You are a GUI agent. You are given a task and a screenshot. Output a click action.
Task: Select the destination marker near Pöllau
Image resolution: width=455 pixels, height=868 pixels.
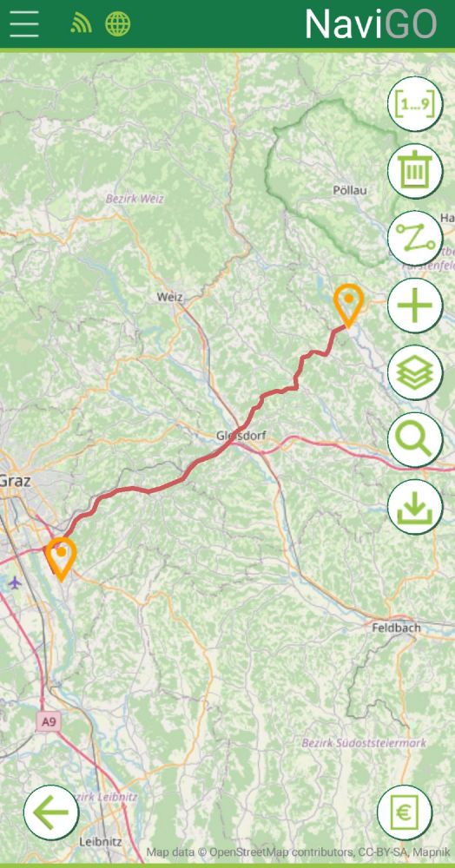pos(349,306)
